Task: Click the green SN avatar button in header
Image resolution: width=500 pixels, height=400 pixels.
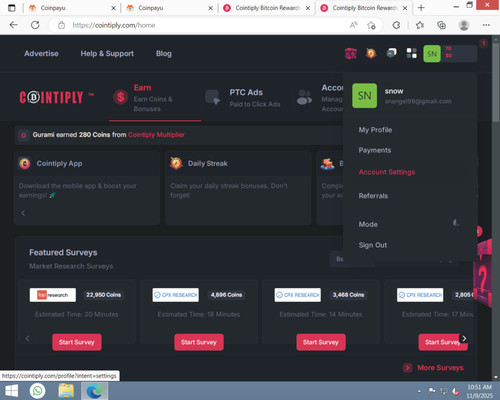Action: pyautogui.click(x=432, y=54)
